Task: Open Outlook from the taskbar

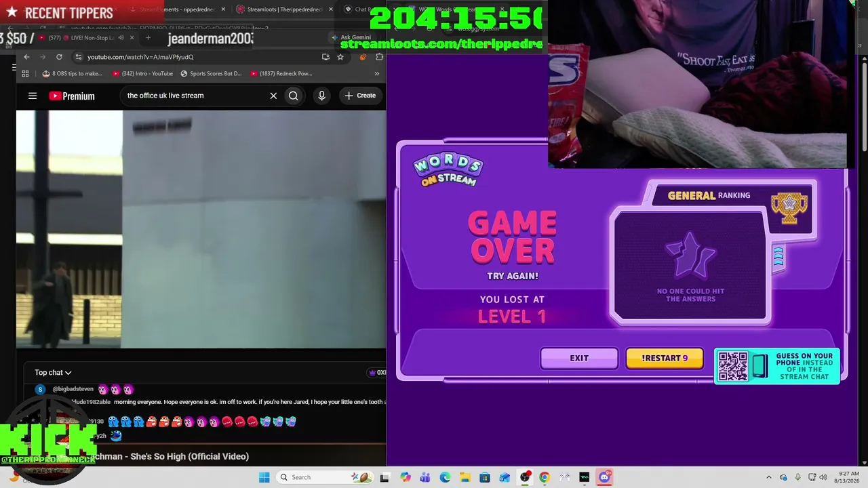Action: (505, 477)
